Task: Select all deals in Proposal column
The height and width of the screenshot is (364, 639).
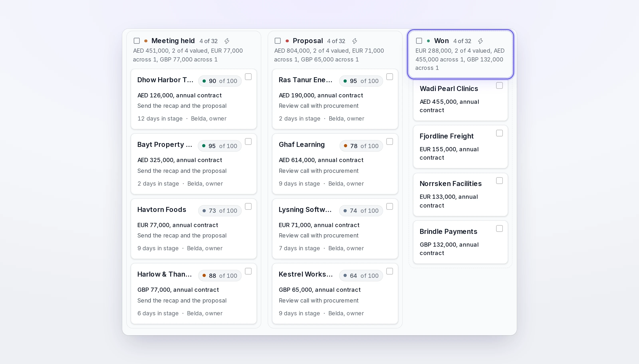Action: 278,41
